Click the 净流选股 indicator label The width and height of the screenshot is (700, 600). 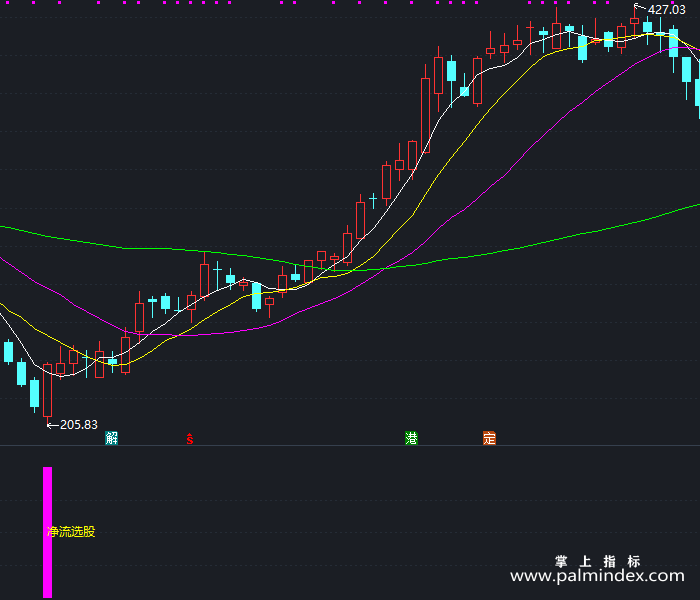tap(71, 532)
